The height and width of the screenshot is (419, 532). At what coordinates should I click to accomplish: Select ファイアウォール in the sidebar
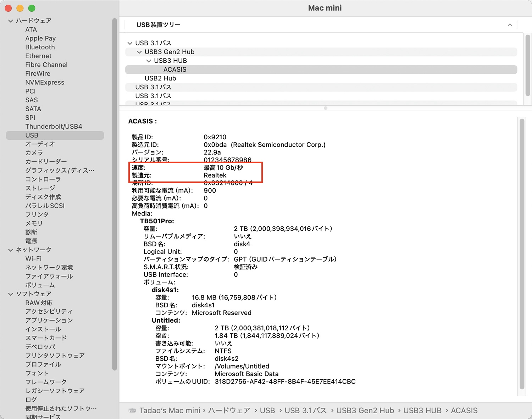49,276
